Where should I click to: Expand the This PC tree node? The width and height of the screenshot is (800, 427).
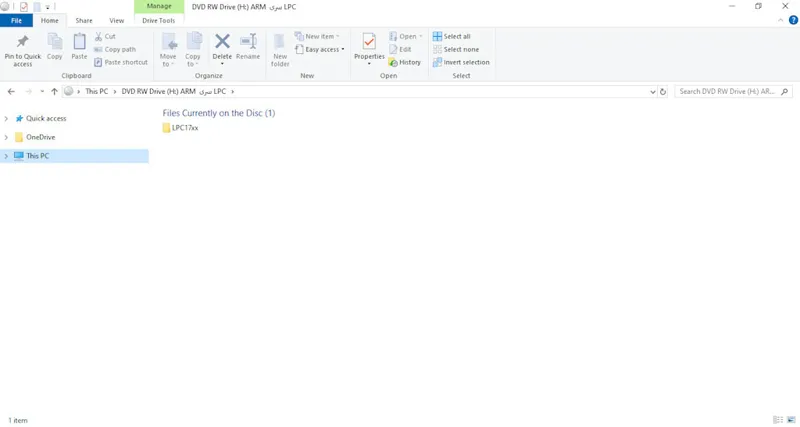click(x=6, y=156)
